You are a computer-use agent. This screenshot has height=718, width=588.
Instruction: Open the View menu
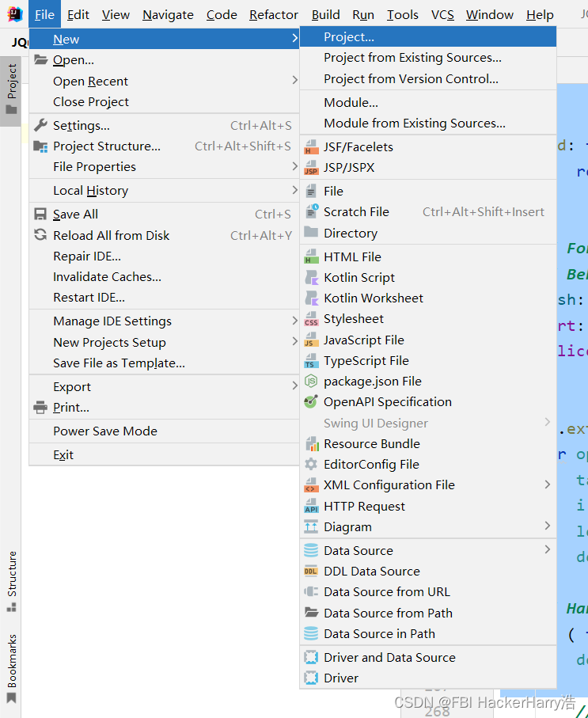[x=116, y=15]
